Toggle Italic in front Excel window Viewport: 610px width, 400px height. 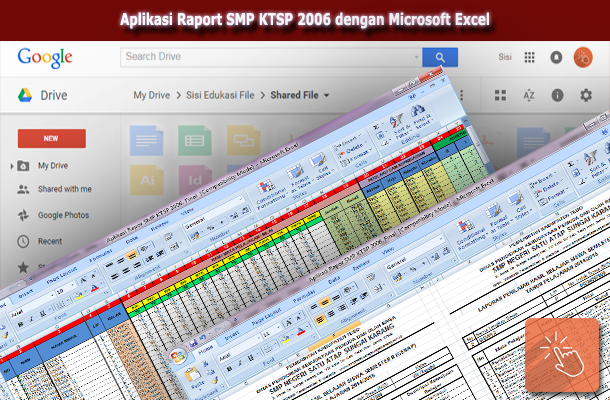[240, 363]
